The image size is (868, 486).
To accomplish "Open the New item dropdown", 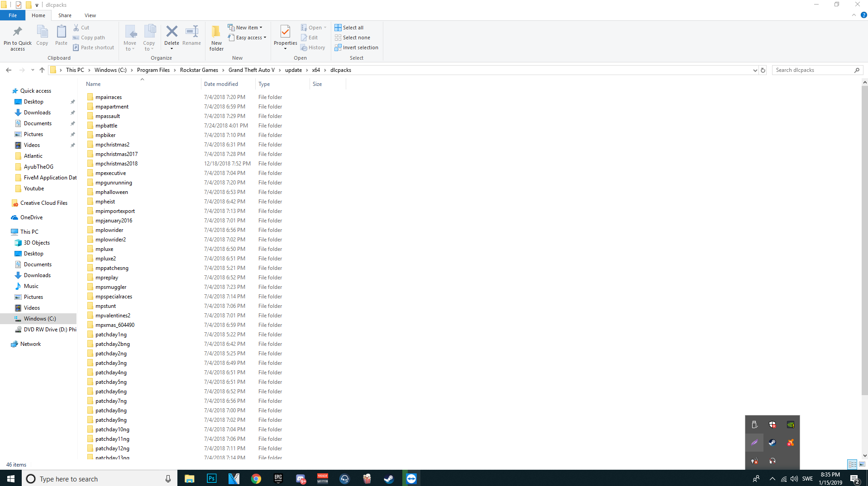I will point(245,28).
